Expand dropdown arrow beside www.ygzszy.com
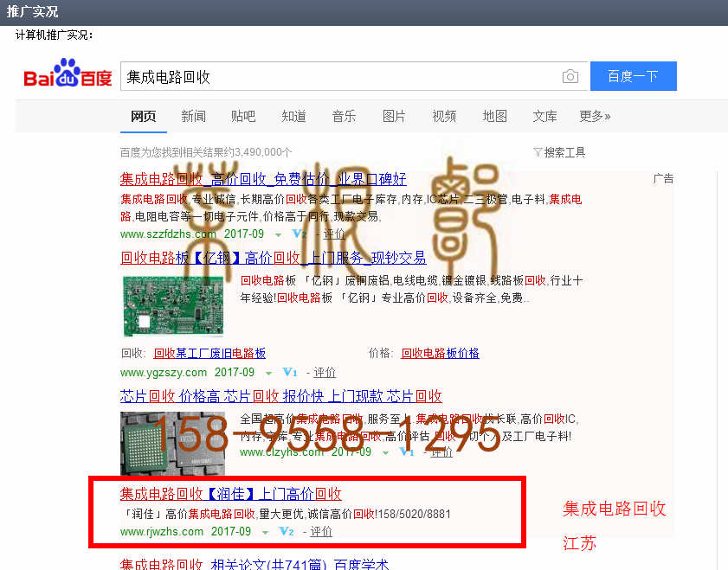The image size is (728, 570). pyautogui.click(x=268, y=373)
